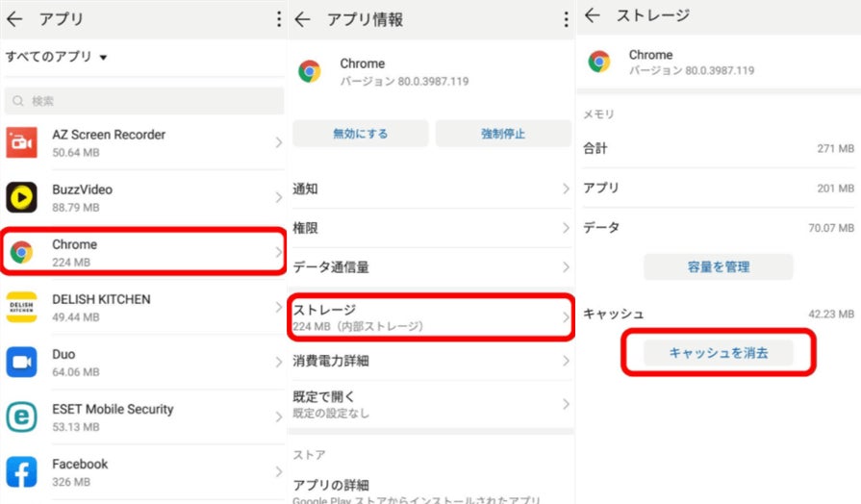This screenshot has height=504, width=861.
Task: Tap ストア section label
Action: tap(309, 455)
